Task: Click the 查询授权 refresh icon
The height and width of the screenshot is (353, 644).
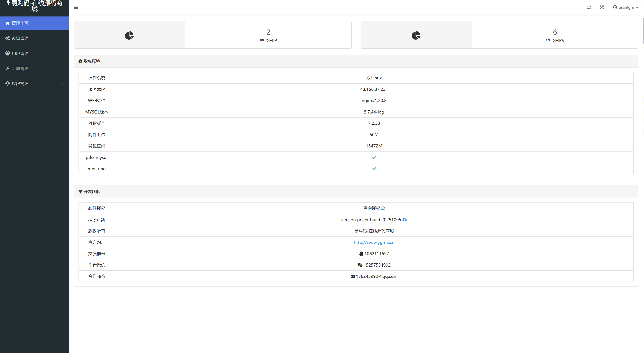Action: [x=383, y=208]
